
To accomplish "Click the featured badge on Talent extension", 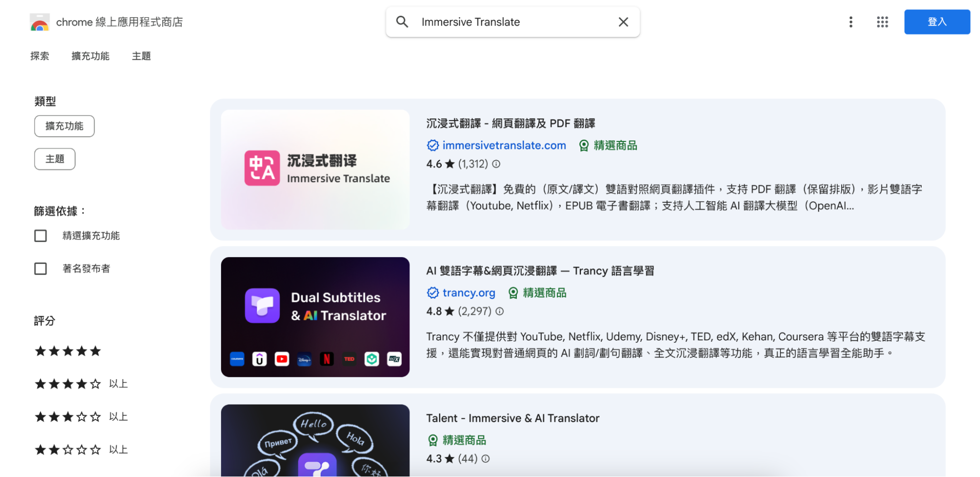I will tap(457, 440).
